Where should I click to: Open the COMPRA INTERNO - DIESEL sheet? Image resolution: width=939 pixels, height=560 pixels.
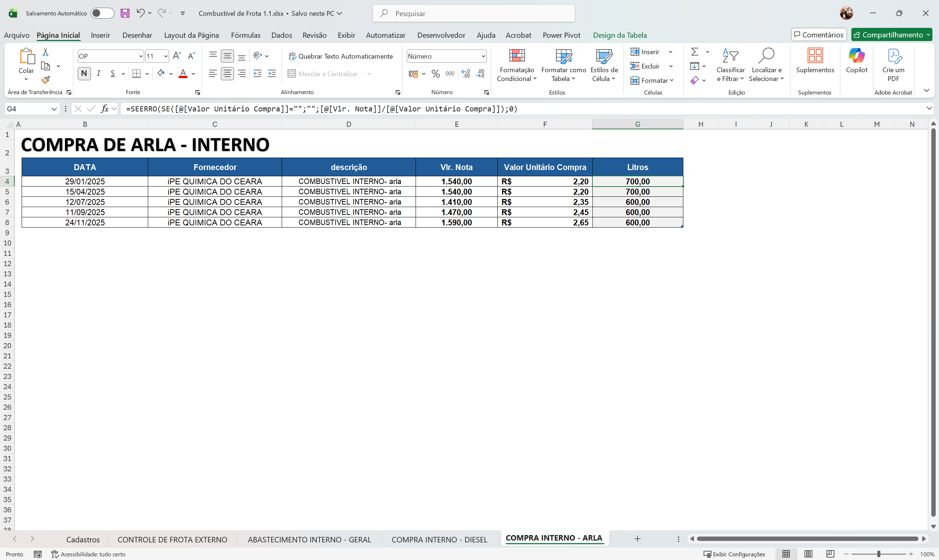(439, 539)
